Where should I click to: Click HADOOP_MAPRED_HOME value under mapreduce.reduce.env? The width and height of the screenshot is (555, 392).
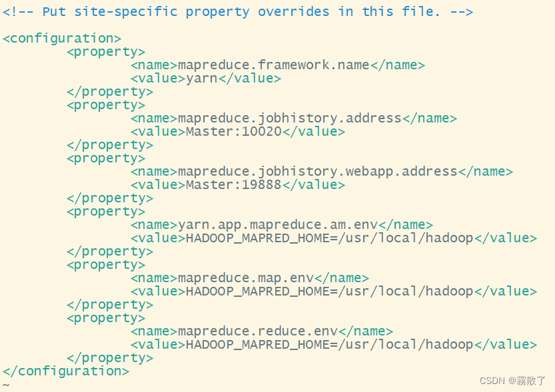(330, 345)
